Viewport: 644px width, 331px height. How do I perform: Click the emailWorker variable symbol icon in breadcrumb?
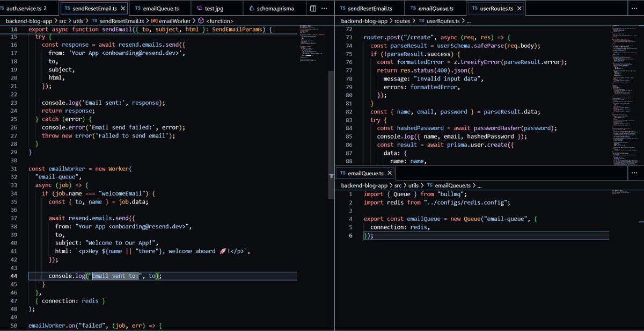(154, 20)
